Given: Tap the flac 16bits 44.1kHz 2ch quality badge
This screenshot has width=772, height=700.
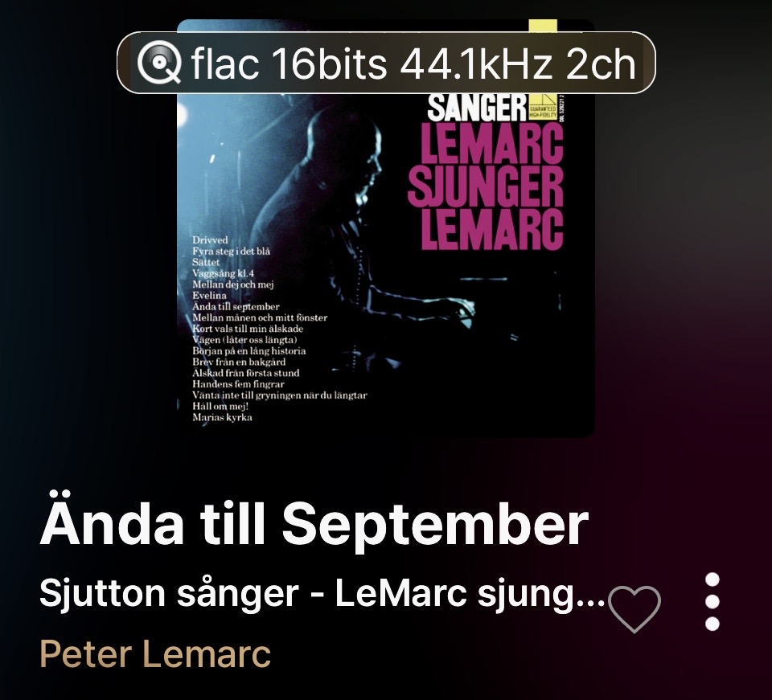Looking at the screenshot, I should click(x=386, y=63).
